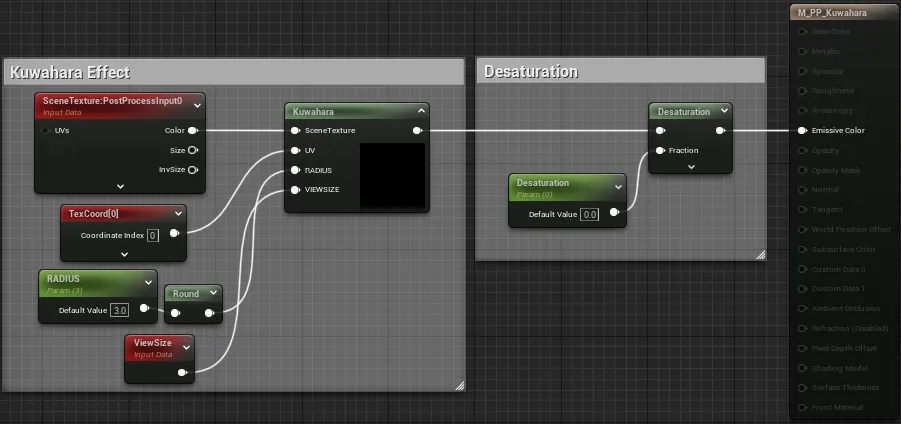Select the Desaturation comment box title

coord(531,72)
